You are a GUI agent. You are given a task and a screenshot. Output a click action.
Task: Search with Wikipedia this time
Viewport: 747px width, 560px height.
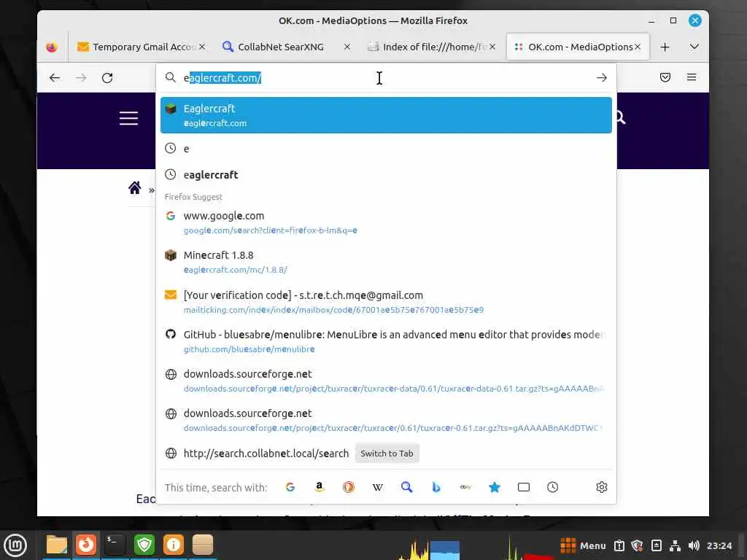[377, 487]
